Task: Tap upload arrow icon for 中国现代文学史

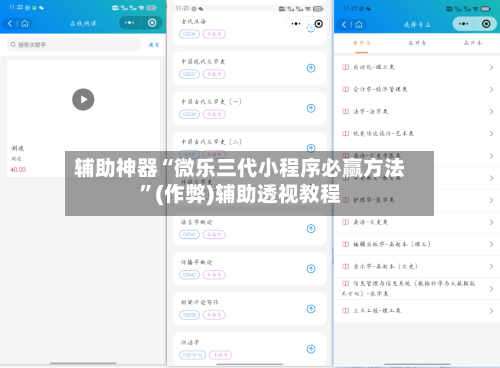Action: (x=311, y=68)
